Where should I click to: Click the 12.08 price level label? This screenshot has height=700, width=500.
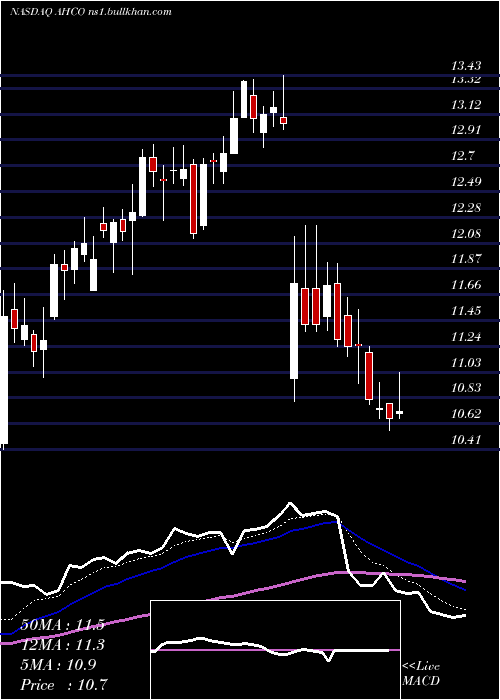(x=466, y=234)
